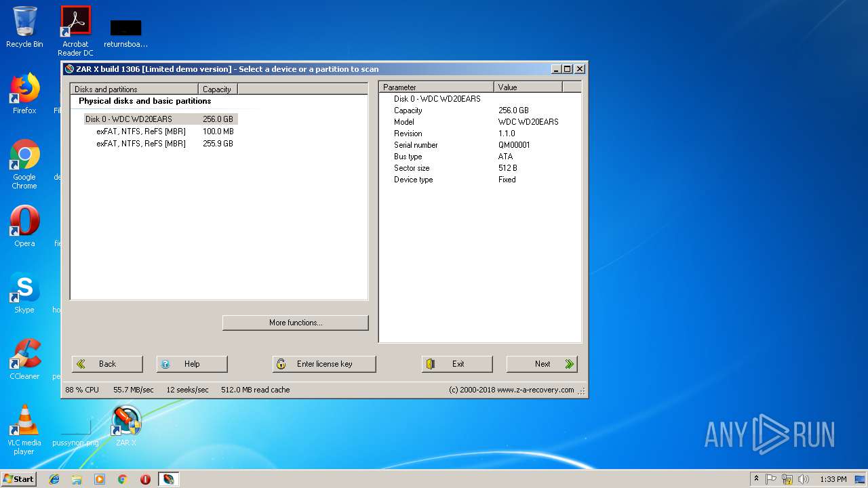Click the www.z-a-recovery.com copyright text

[511, 390]
